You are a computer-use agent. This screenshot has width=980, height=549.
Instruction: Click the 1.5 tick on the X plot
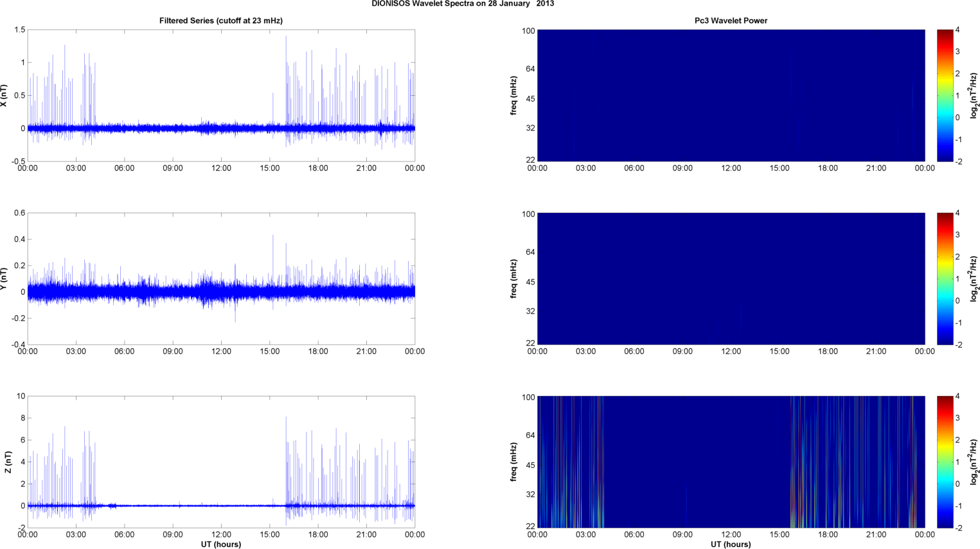(19, 30)
